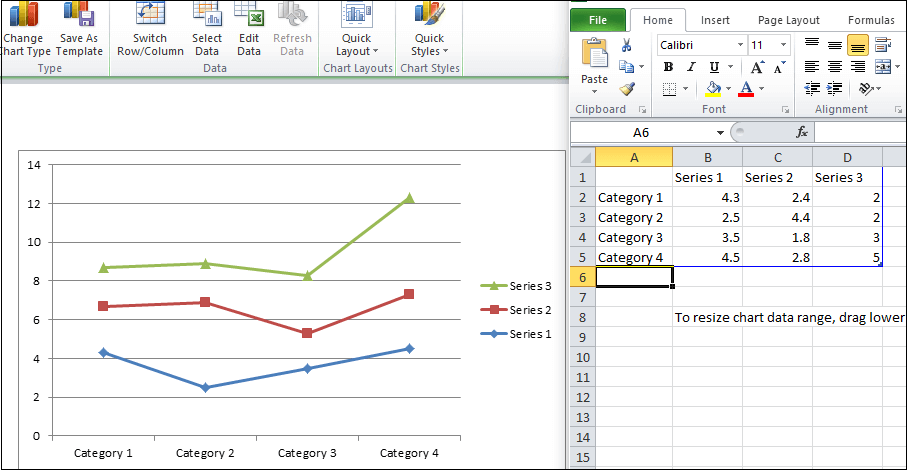The height and width of the screenshot is (470, 907).
Task: Select the Format Painter brush
Action: (x=626, y=88)
